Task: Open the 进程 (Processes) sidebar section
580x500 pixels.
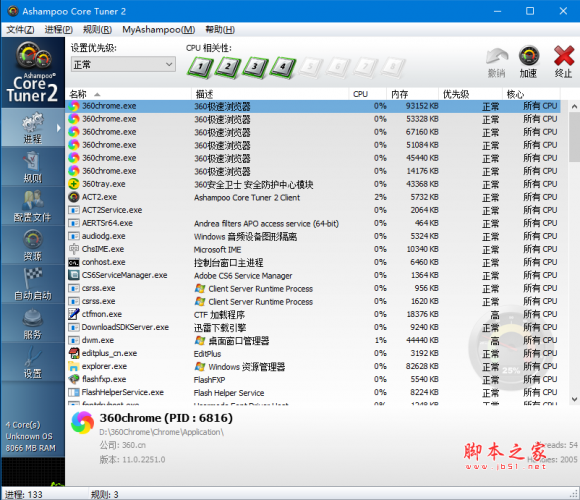Action: click(x=33, y=128)
